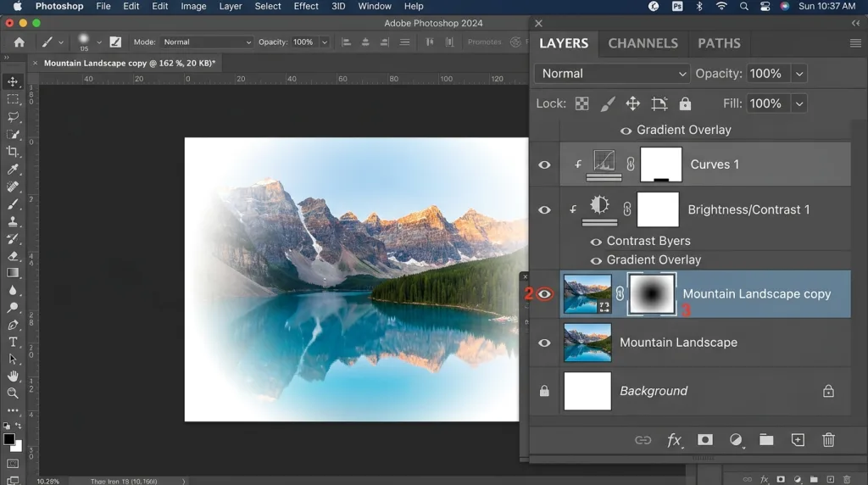Open the Select menu
This screenshot has width=868, height=485.
268,6
